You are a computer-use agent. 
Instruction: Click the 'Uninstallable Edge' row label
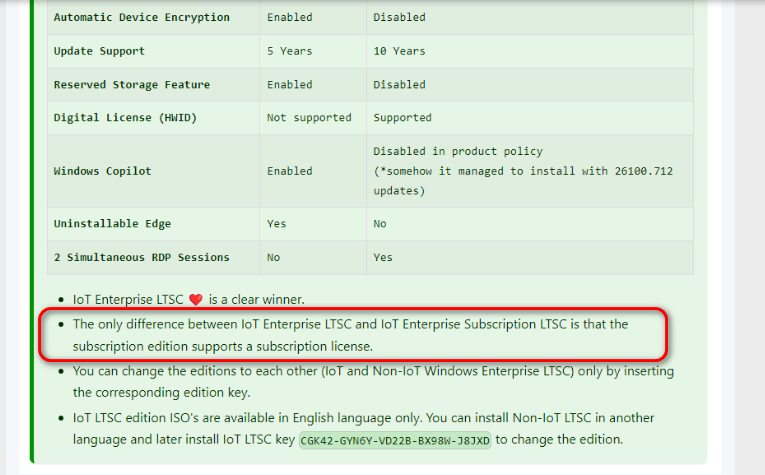tap(112, 223)
